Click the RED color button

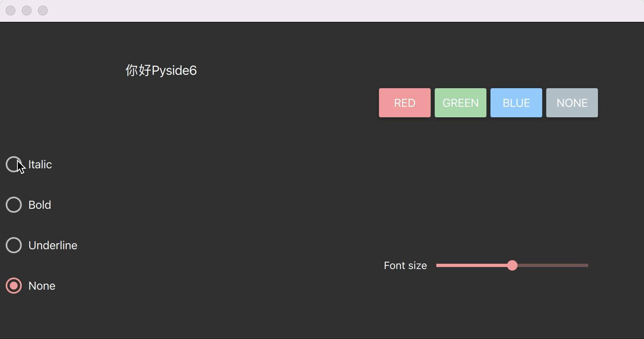click(x=404, y=103)
